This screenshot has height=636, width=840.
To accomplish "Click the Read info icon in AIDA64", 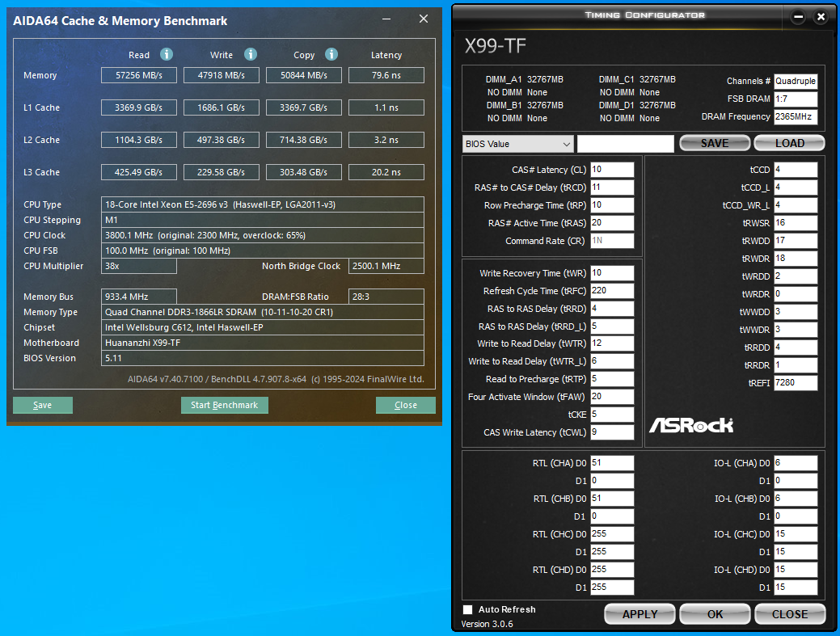I will point(167,54).
